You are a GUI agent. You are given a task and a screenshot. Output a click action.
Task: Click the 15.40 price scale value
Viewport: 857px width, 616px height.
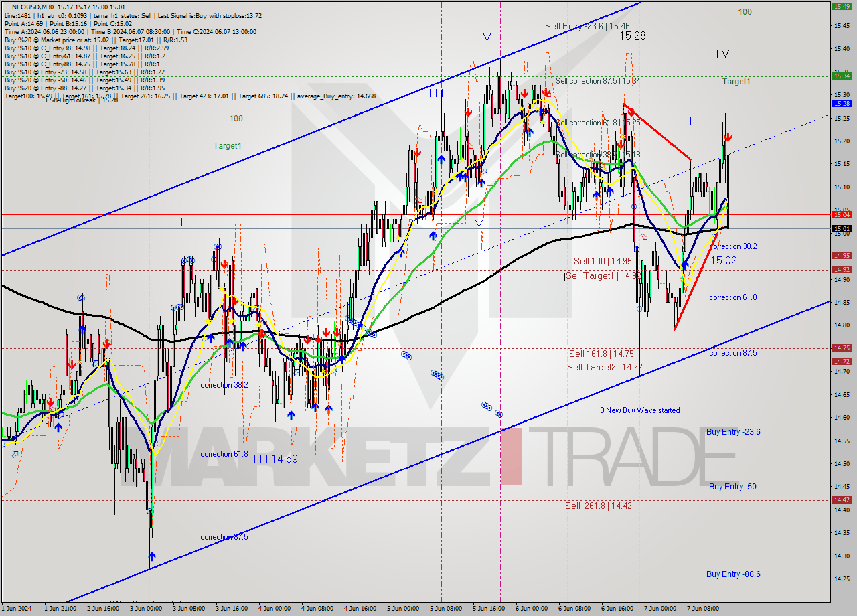[841, 48]
